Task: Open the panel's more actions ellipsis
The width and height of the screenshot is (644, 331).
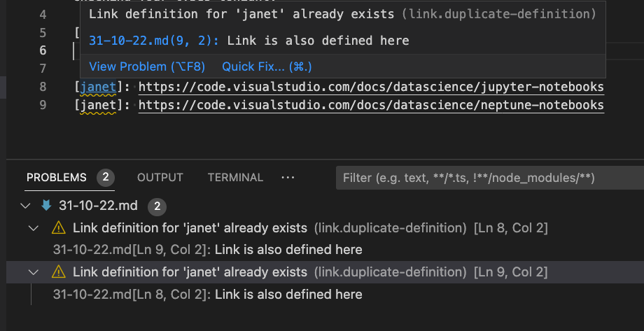Action: click(x=288, y=178)
